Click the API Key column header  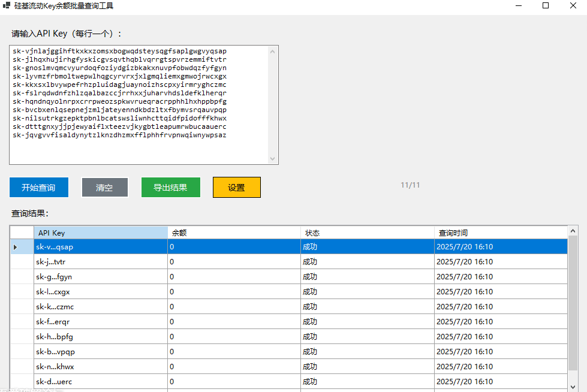click(x=101, y=233)
